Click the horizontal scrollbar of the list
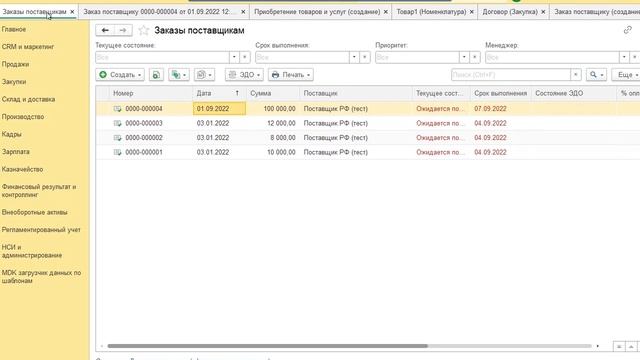The width and height of the screenshot is (640, 360). coord(267,346)
